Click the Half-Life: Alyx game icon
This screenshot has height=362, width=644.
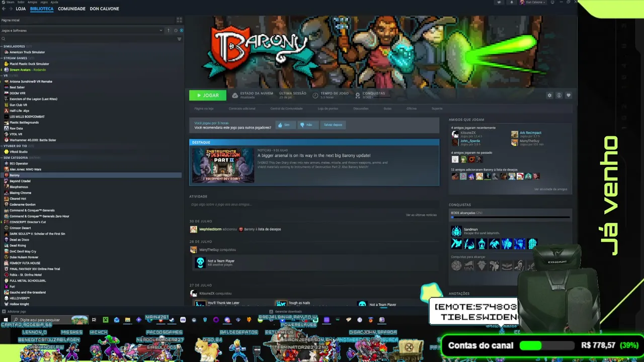tap(6, 111)
